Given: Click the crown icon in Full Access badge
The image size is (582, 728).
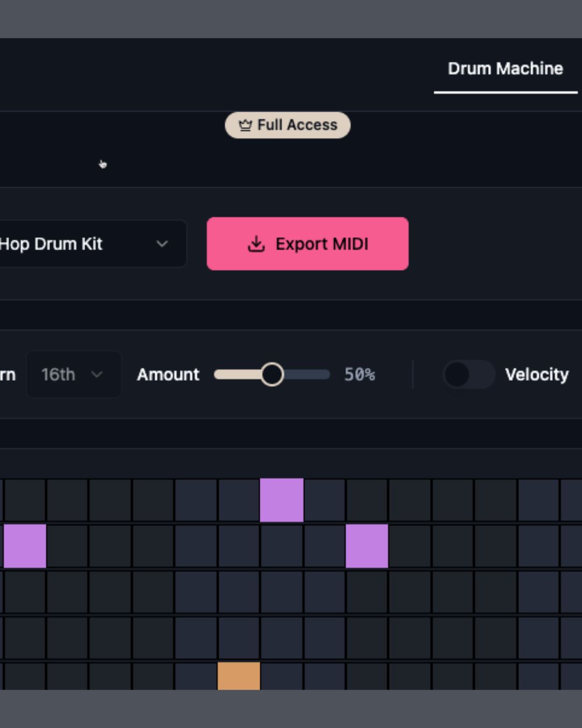Looking at the screenshot, I should click(x=245, y=126).
